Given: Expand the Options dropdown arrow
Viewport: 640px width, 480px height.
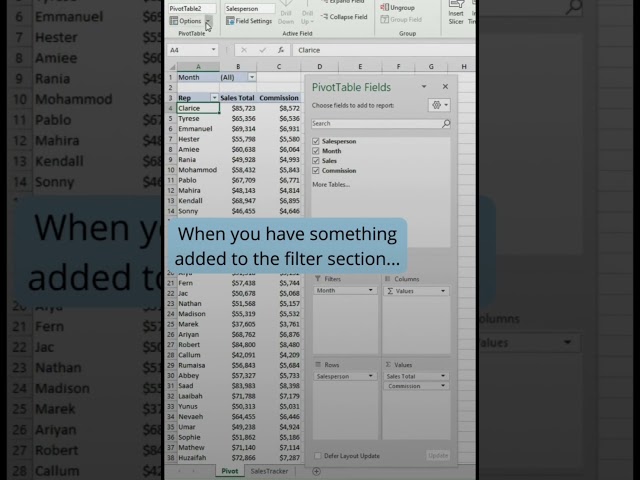Looking at the screenshot, I should click(x=208, y=21).
